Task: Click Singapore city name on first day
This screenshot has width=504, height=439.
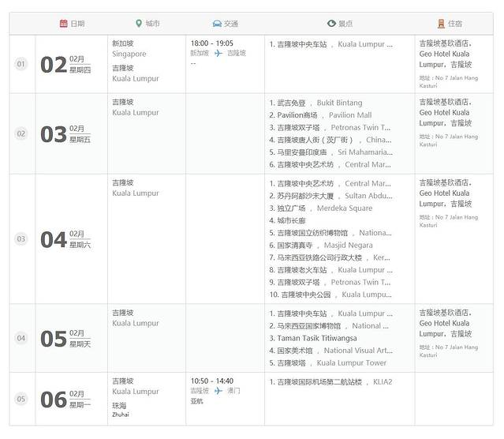Action: point(129,54)
